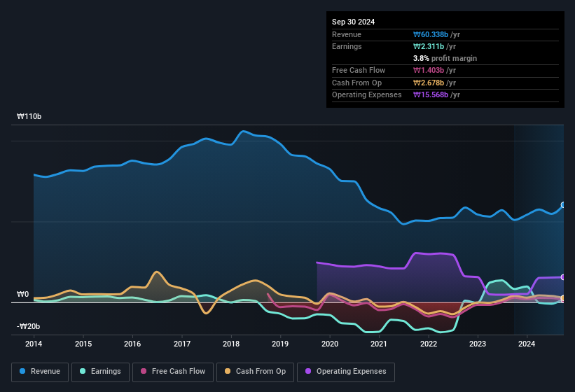Toggle the Revenue series legend button

pos(40,372)
